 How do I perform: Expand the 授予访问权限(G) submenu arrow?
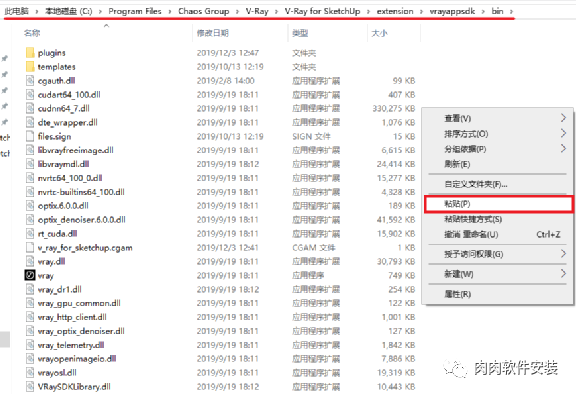(x=564, y=253)
